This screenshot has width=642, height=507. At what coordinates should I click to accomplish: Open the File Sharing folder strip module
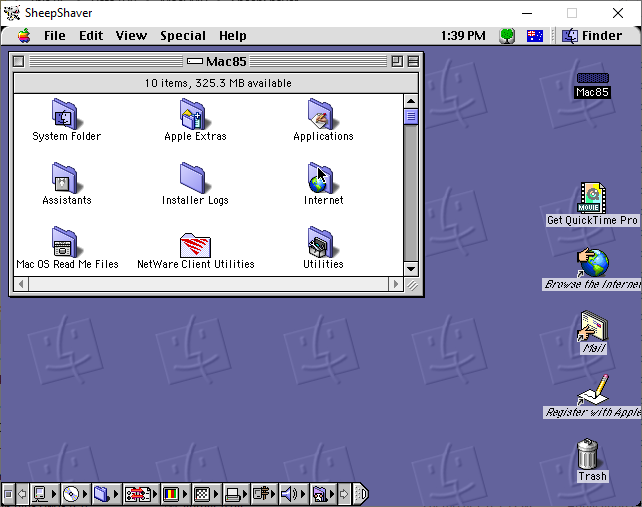[105, 494]
